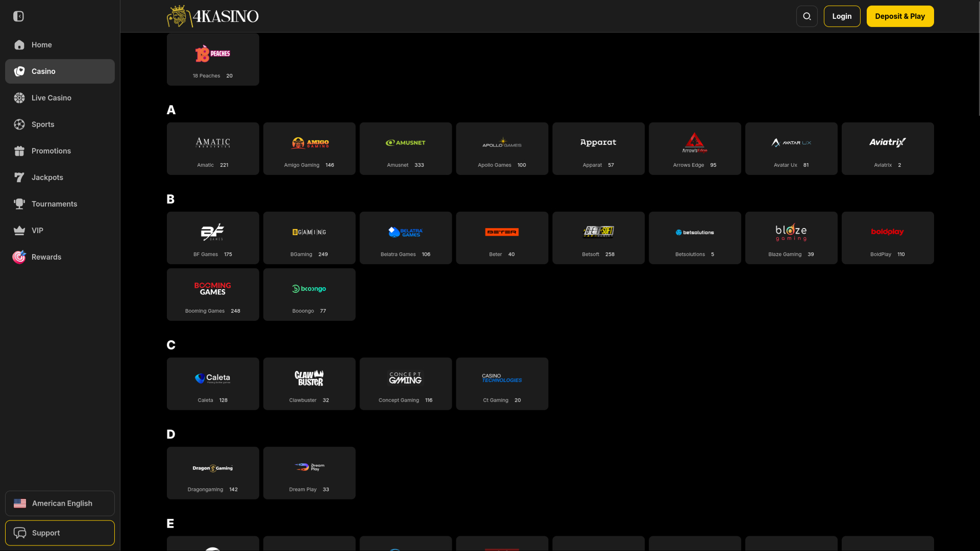The height and width of the screenshot is (551, 980).
Task: Open the Blaze Gaming provider
Action: click(791, 238)
